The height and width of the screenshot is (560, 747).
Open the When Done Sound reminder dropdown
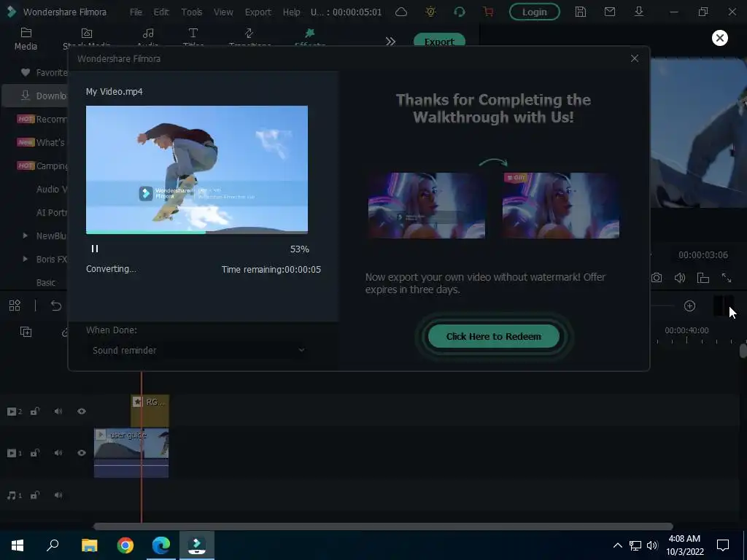click(x=198, y=351)
